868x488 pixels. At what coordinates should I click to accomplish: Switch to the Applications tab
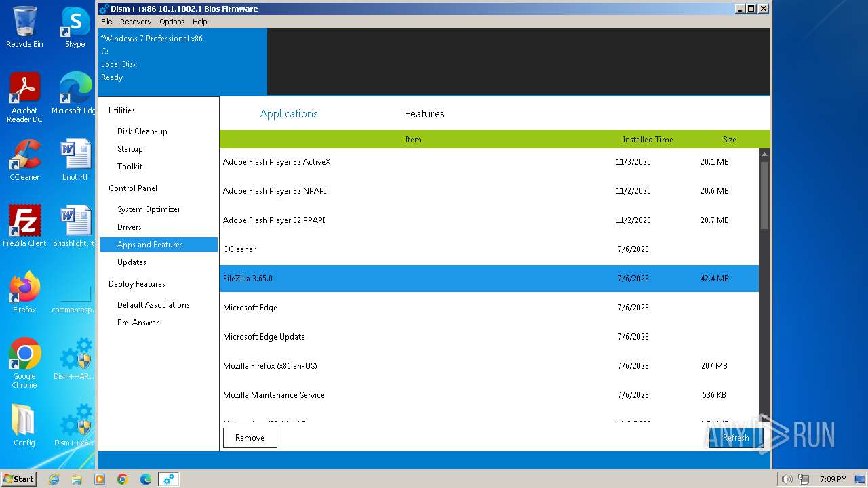pyautogui.click(x=289, y=113)
